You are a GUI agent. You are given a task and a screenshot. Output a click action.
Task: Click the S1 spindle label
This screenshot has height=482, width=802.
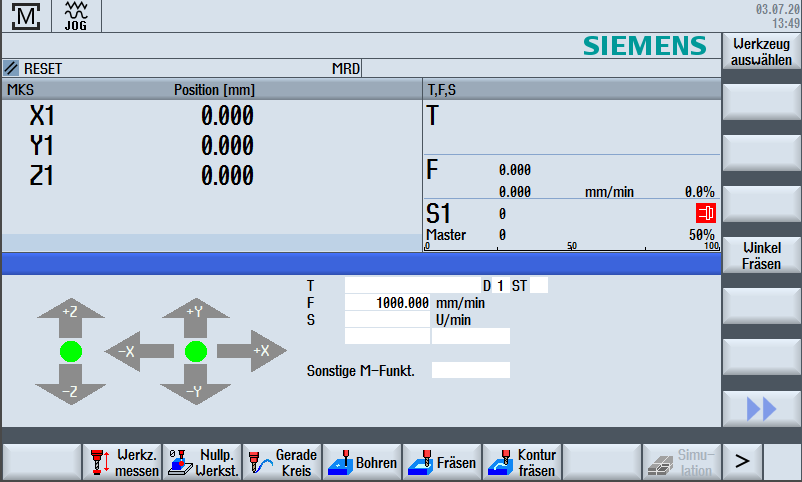tap(438, 213)
